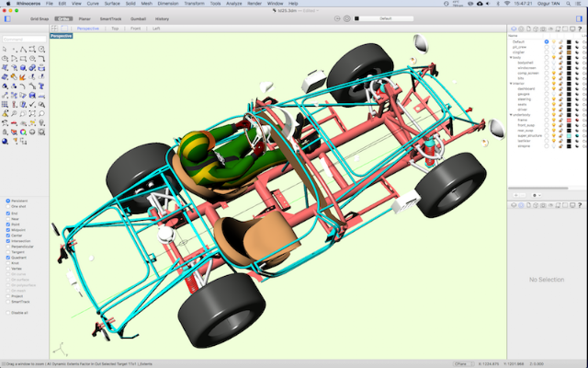588x368 pixels.
Task: Toggle the History button
Action: (x=162, y=18)
